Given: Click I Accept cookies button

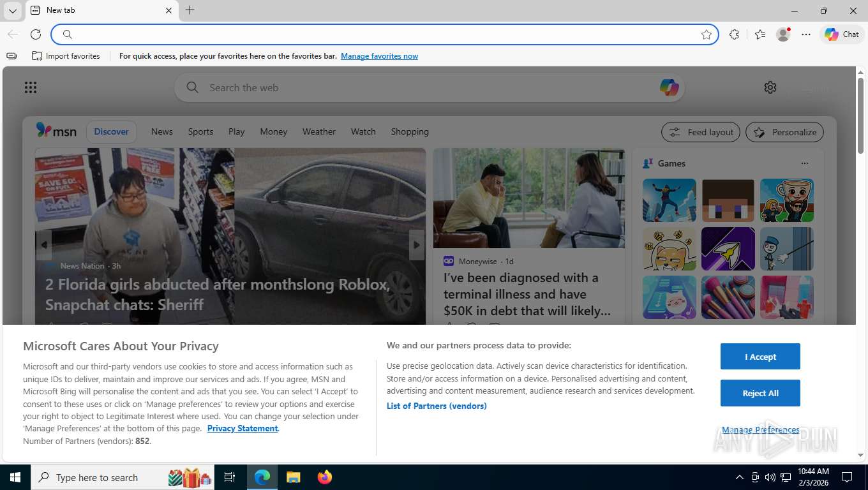Looking at the screenshot, I should 760,357.
